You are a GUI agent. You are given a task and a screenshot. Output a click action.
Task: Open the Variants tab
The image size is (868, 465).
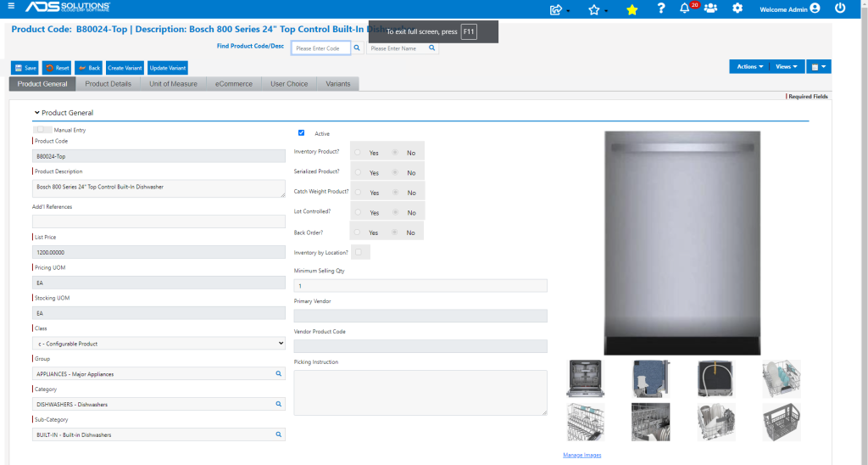click(x=337, y=84)
